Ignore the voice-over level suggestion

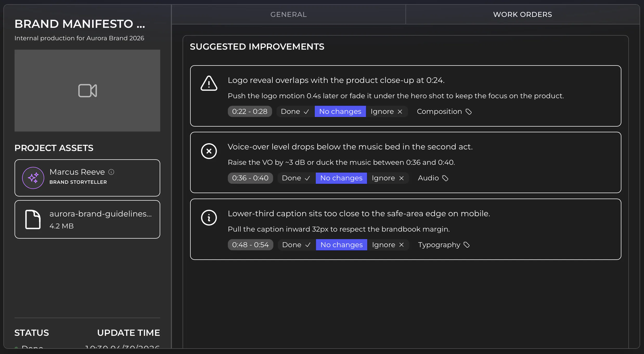pos(388,178)
